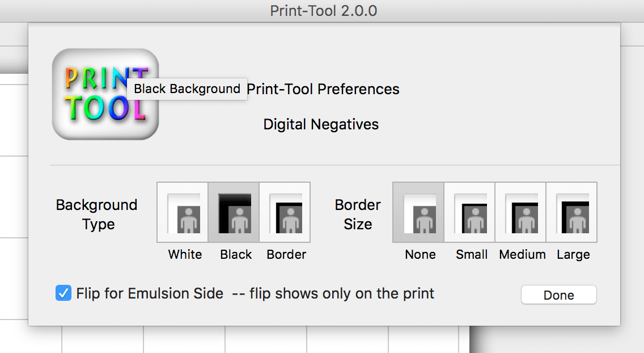The width and height of the screenshot is (644, 353).
Task: Click the "Flip for Emulsion Side" label text
Action: [x=150, y=293]
